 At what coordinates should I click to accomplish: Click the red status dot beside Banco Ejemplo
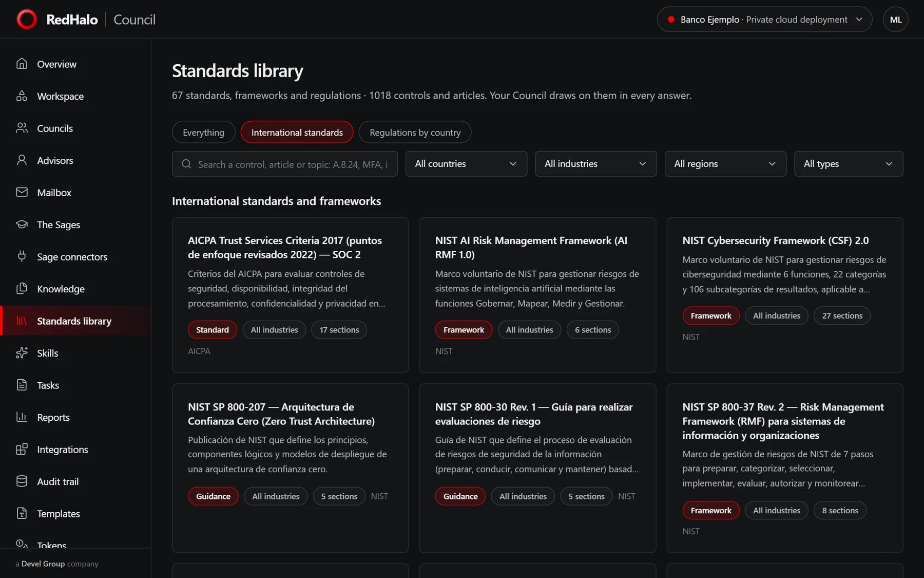coord(670,20)
